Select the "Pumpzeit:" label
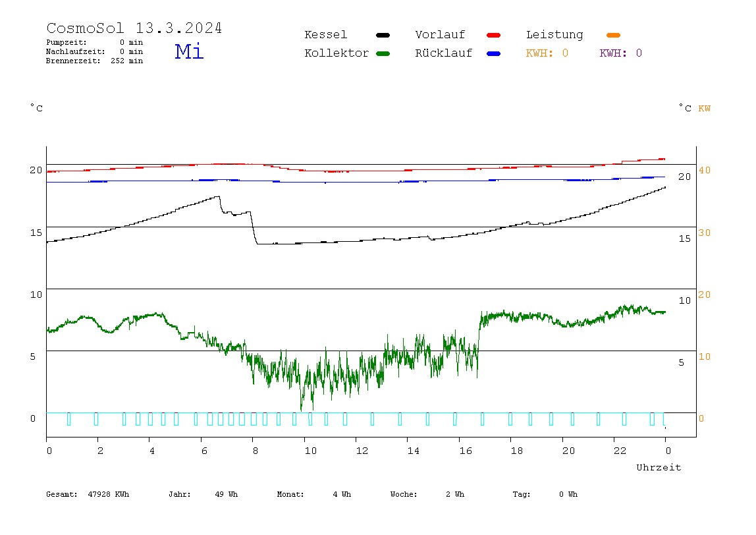 [67, 42]
